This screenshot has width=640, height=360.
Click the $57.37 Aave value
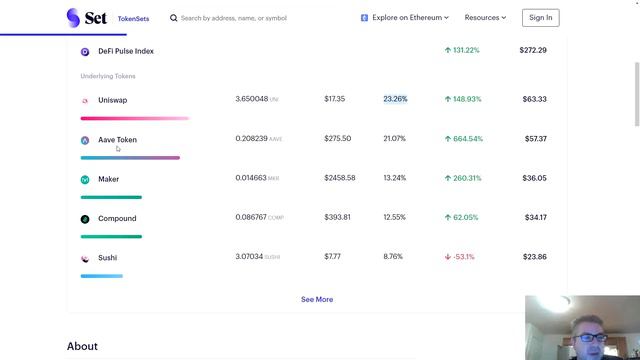click(536, 139)
